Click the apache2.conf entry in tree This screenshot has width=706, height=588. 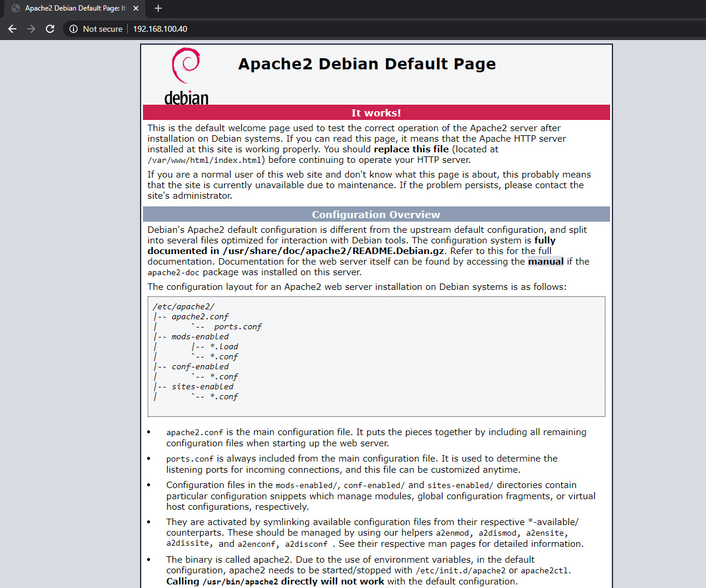pos(200,316)
